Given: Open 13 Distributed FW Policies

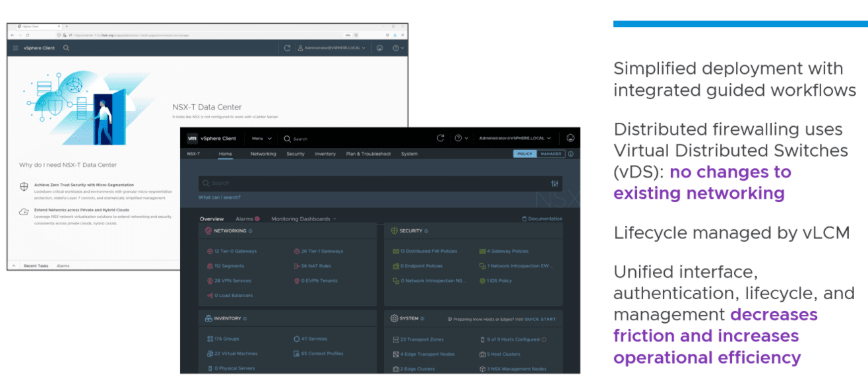Looking at the screenshot, I should pos(424,251).
